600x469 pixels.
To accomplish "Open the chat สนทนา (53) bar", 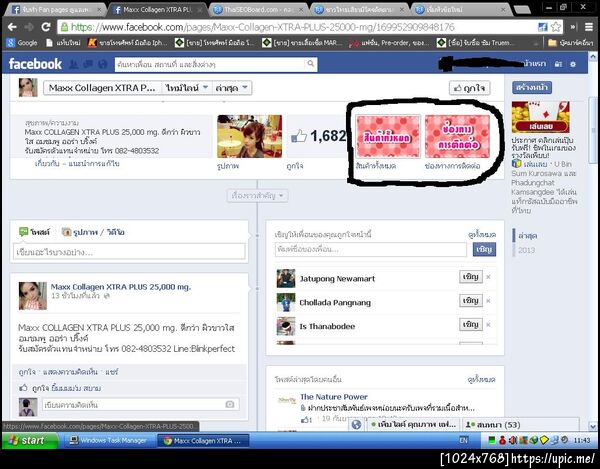I will pyautogui.click(x=520, y=425).
